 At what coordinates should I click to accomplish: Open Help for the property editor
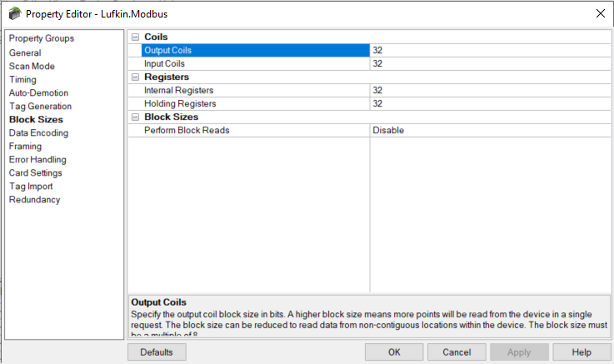pyautogui.click(x=582, y=352)
